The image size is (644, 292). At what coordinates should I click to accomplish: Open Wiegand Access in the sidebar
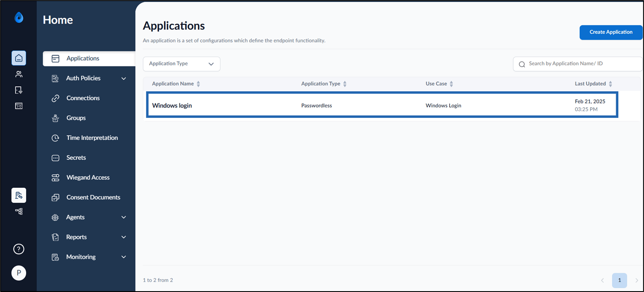pyautogui.click(x=88, y=178)
